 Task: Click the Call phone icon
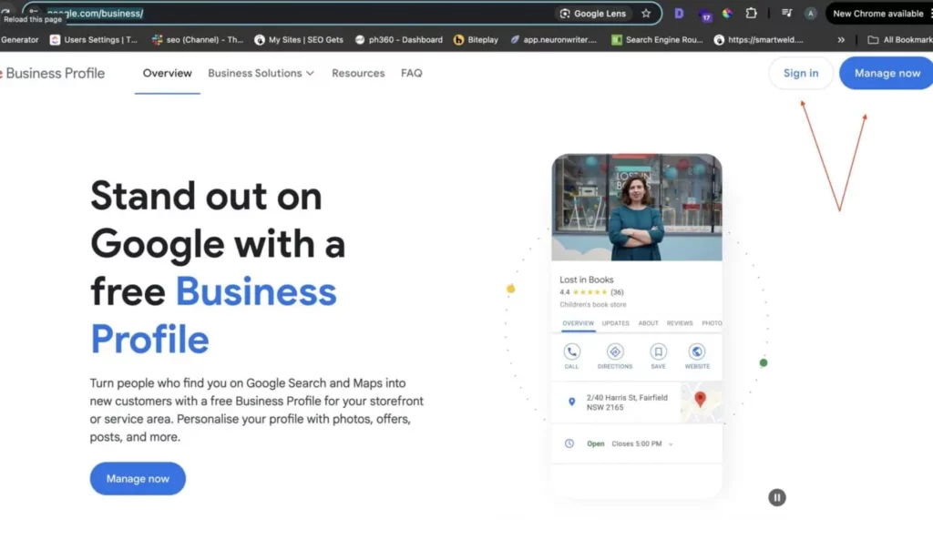(571, 351)
